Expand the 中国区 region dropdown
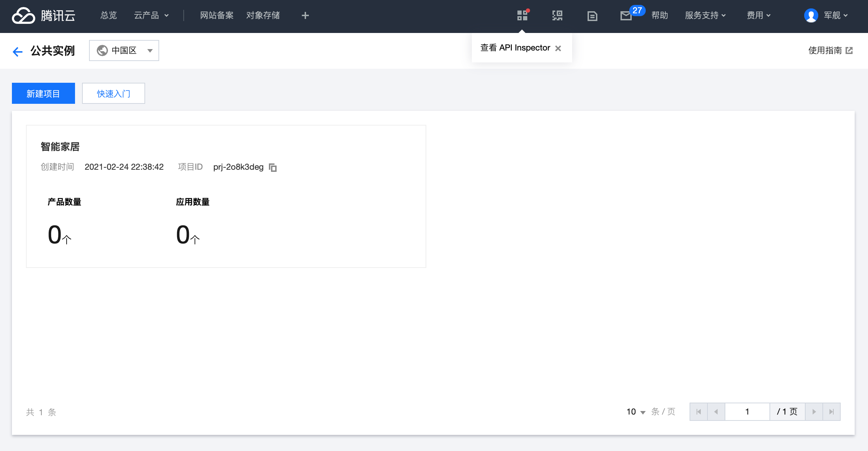 pos(124,51)
